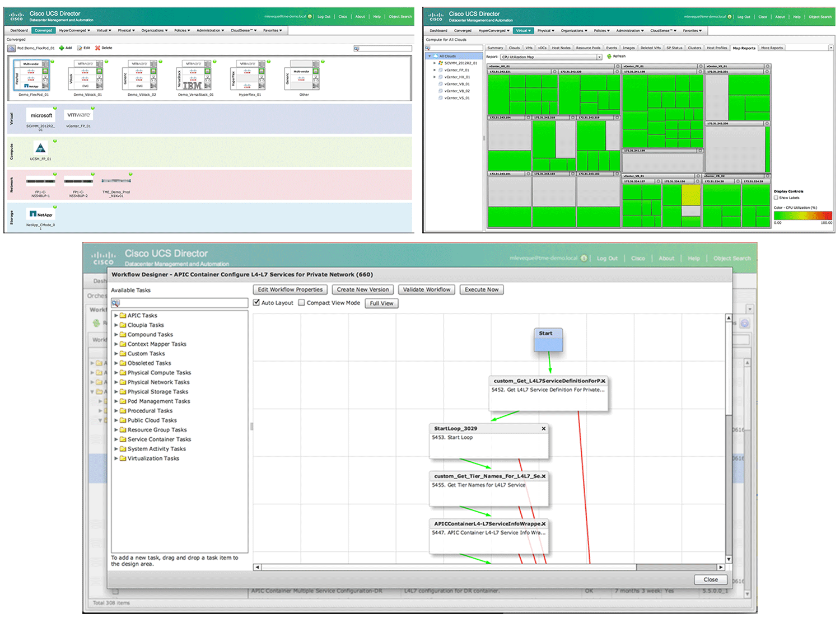Click the search field in Converged window
Screen dimensions: 840x623
click(382, 49)
